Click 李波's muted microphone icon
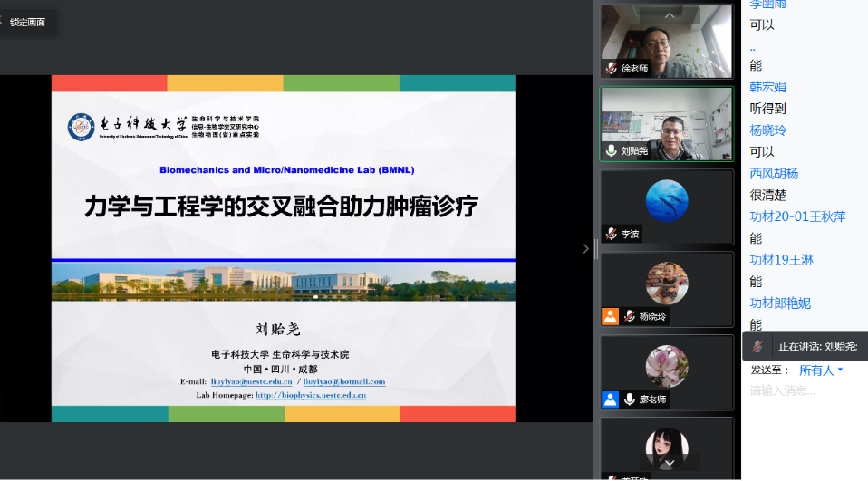The width and height of the screenshot is (868, 481). (x=612, y=234)
